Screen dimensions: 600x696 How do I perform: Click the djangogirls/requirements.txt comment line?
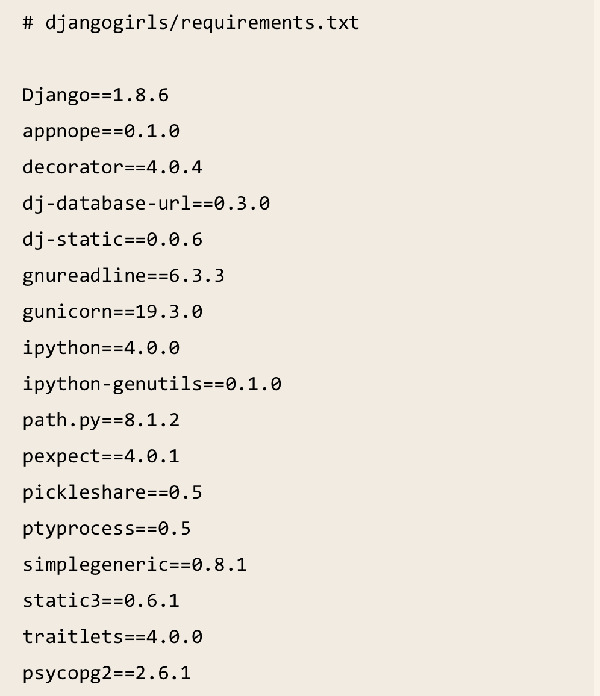[190, 23]
